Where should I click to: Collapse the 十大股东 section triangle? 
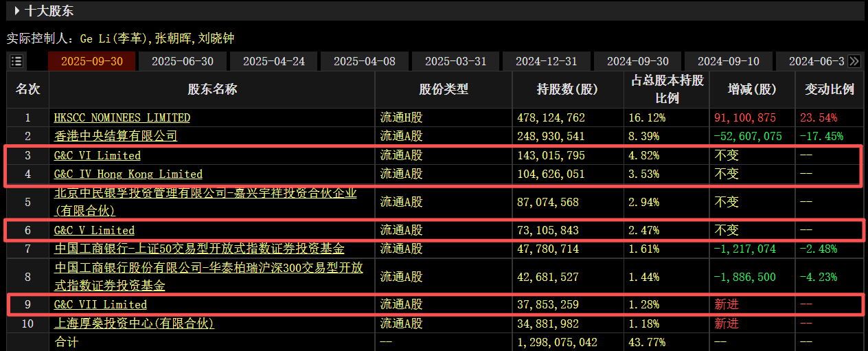point(16,11)
